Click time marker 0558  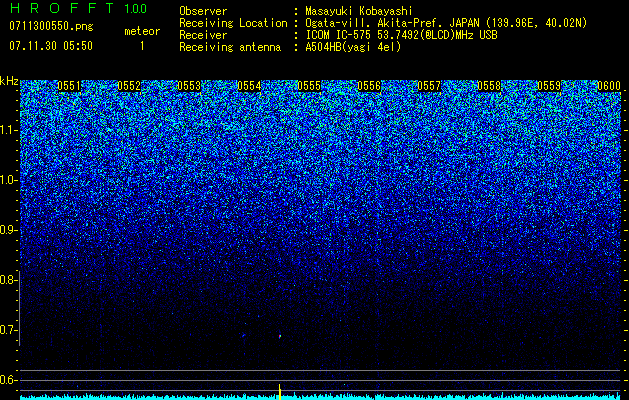(489, 86)
